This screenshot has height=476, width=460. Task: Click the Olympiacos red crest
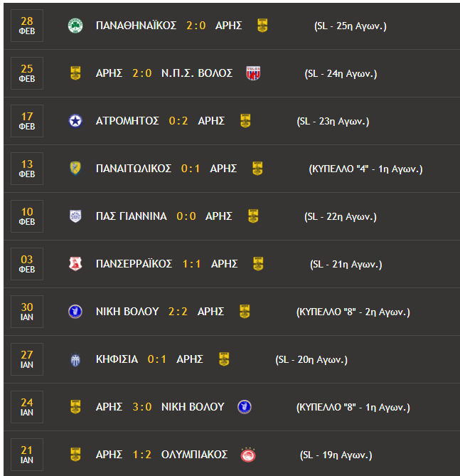tap(248, 455)
